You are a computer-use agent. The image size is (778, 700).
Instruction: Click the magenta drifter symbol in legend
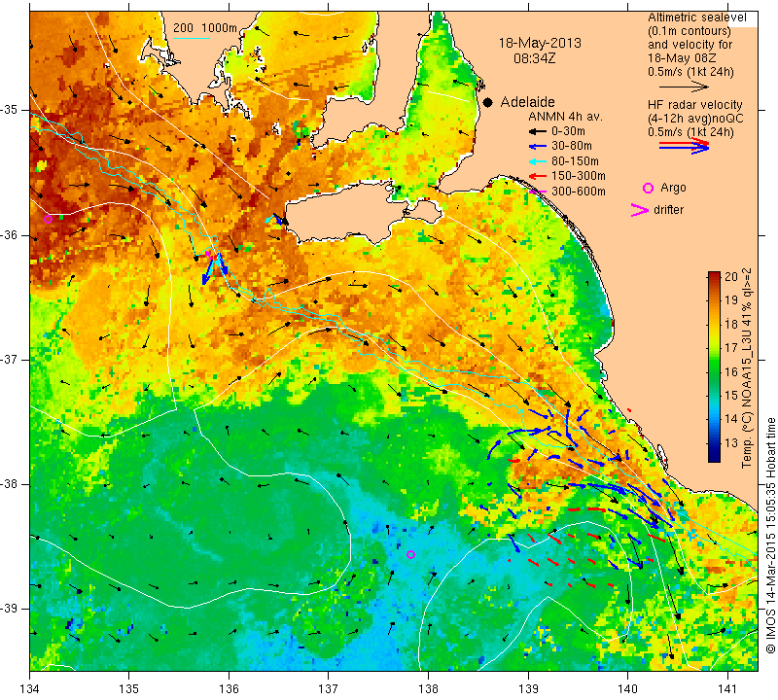pyautogui.click(x=640, y=210)
